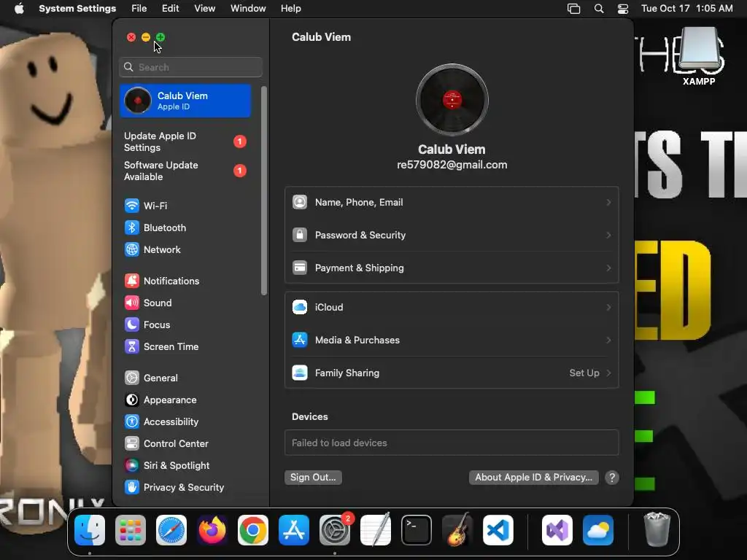Click the re579082@gmail.com email text
The height and width of the screenshot is (560, 747).
tap(452, 165)
